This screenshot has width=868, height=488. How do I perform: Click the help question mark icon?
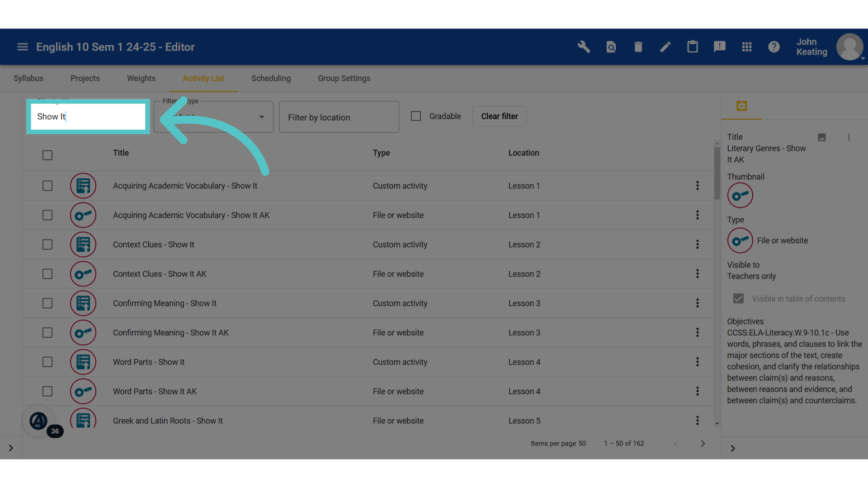click(774, 47)
